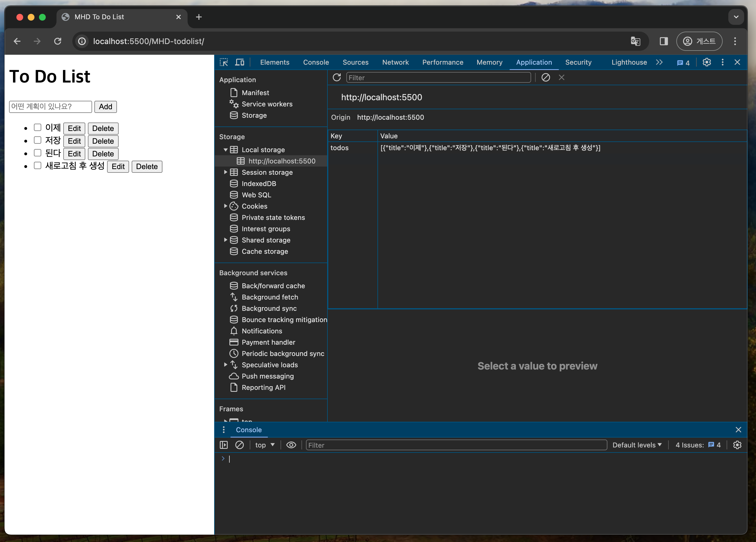The height and width of the screenshot is (542, 756).
Task: Click the clear all storage icon
Action: [545, 78]
